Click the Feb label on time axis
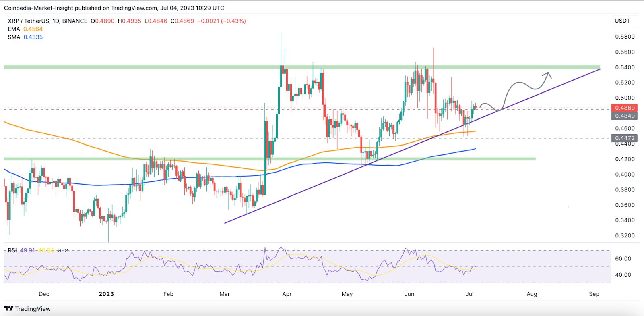This screenshot has height=316, width=644. point(168,294)
